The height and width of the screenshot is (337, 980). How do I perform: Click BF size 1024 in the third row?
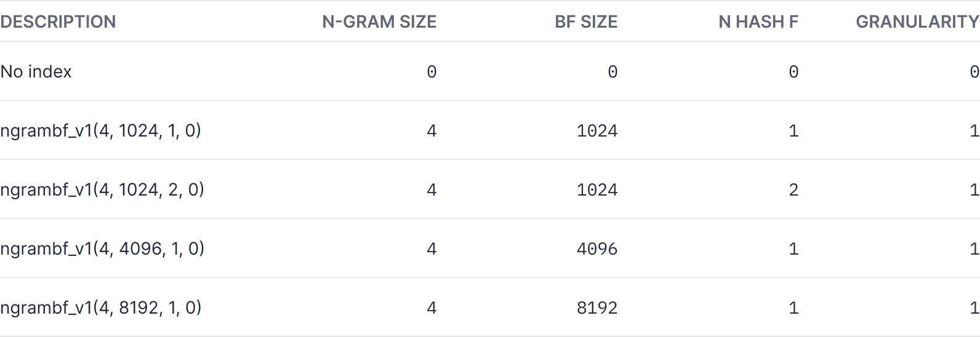click(x=597, y=190)
